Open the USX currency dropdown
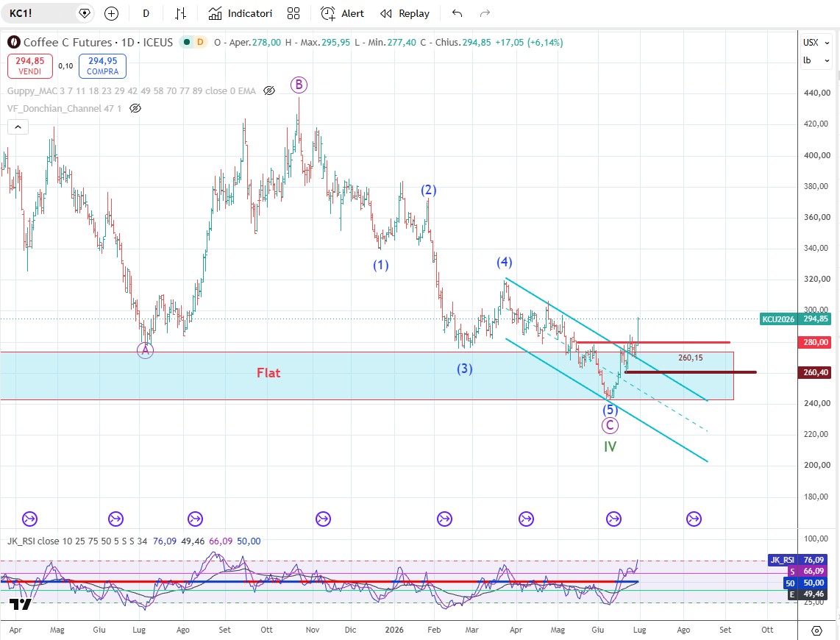Image resolution: width=840 pixels, height=640 pixels. pyautogui.click(x=816, y=43)
